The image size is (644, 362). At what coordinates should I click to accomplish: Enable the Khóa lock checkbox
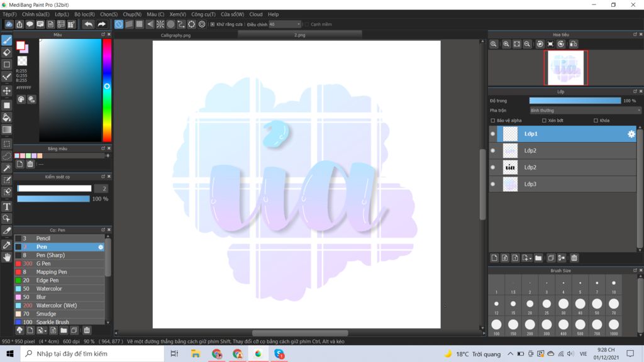coord(596,121)
